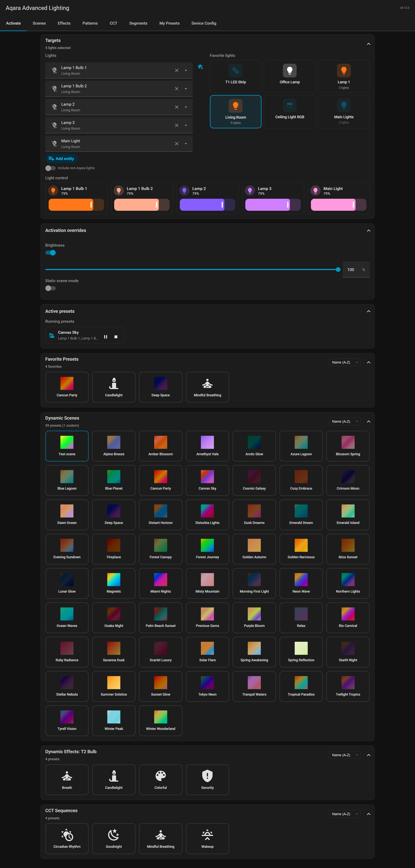Expand the Main Light entity dropdown arrow
Screen dimensions: 415x868
[186, 144]
